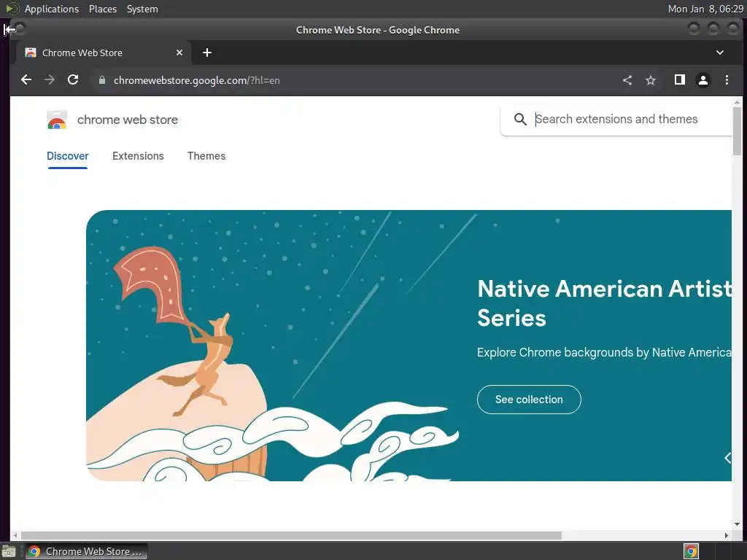Click the Chrome Web Store taskbar entry
Viewport: 747px width, 560px height.
[86, 551]
